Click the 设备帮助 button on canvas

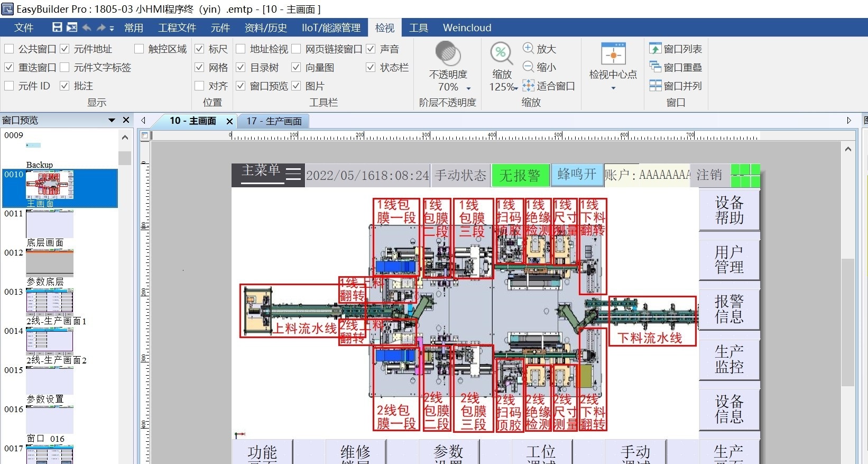point(730,210)
